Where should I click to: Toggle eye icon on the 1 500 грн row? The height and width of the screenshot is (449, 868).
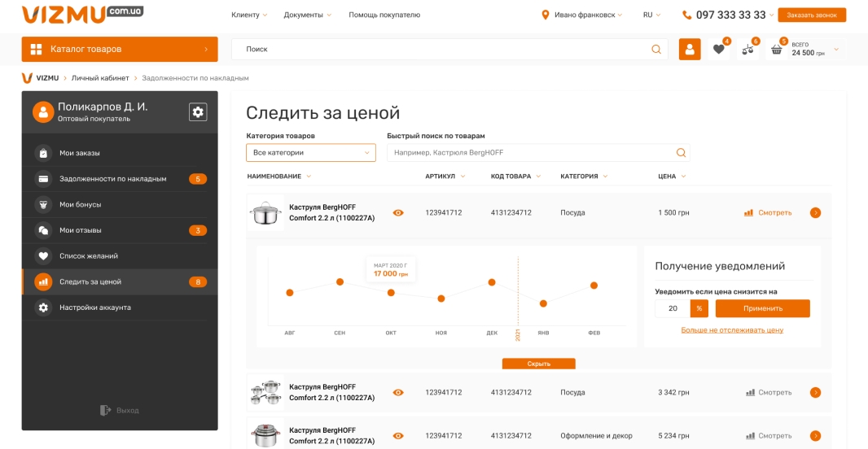pos(398,213)
